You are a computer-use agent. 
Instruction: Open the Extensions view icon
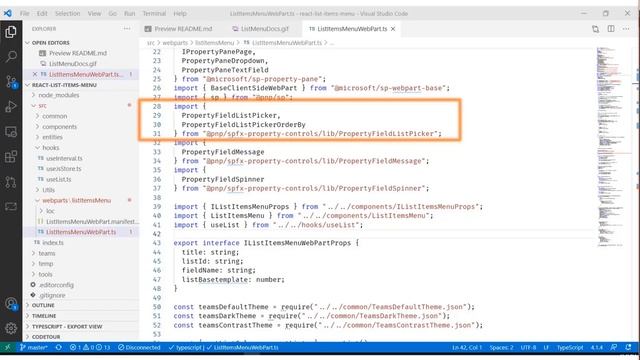11,157
